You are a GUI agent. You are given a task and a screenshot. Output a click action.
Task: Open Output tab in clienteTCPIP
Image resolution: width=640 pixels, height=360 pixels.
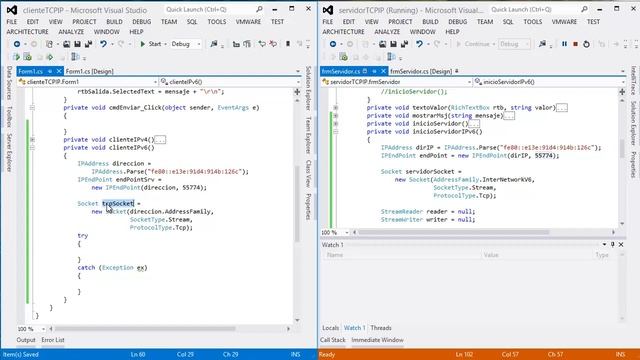pyautogui.click(x=26, y=340)
